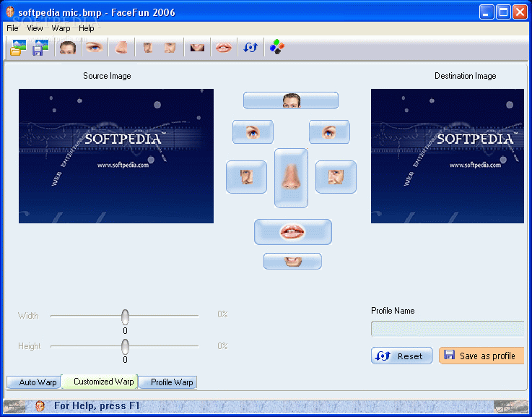Select the chin icon in the toolbar
Screen dimensions: 532x417
[197, 48]
